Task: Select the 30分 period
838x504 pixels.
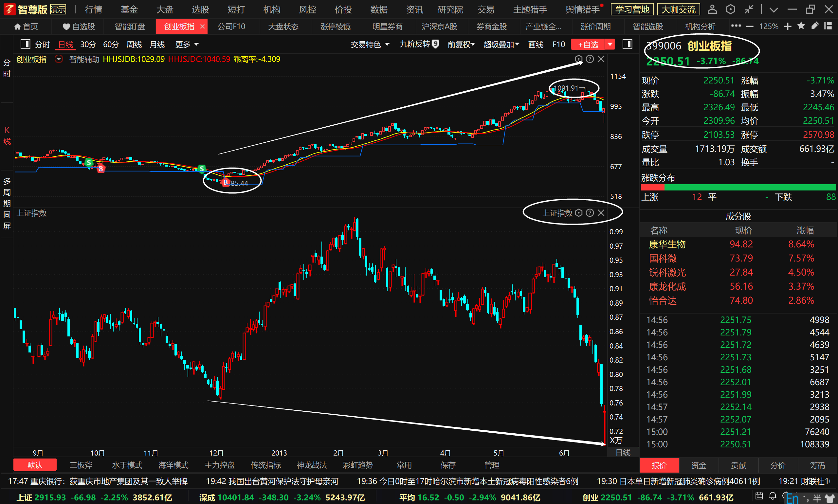Action: [88, 45]
